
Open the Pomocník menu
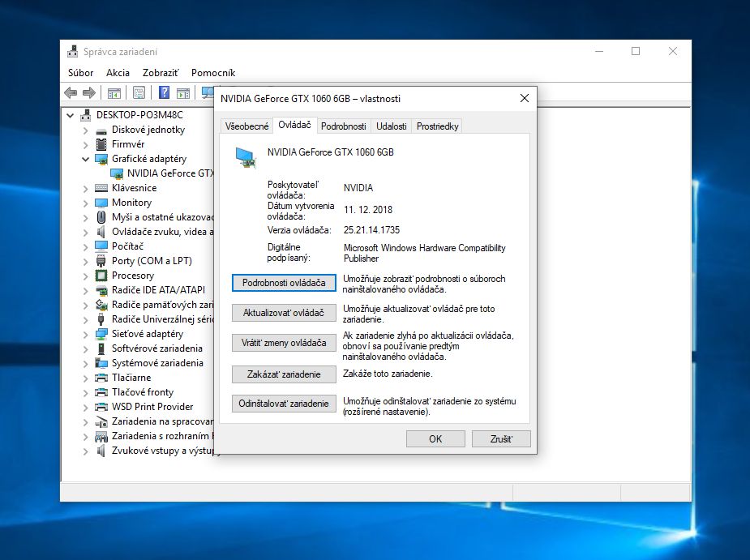coord(213,73)
